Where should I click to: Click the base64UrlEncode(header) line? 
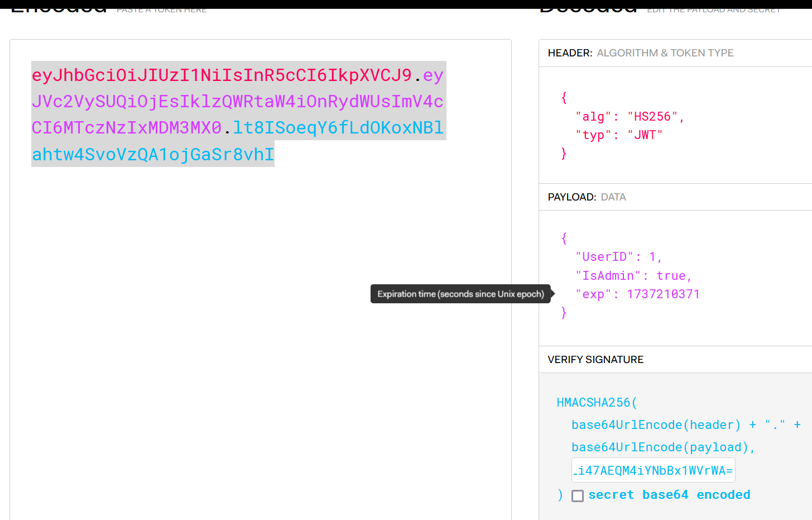[686, 425]
